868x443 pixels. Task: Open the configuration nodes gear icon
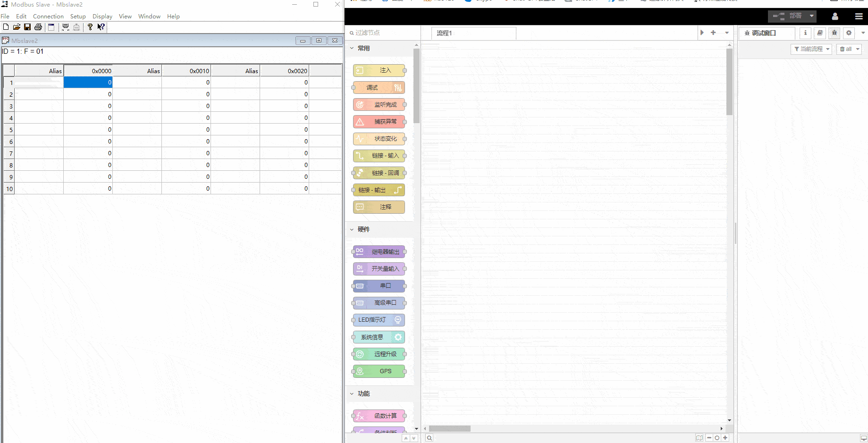pyautogui.click(x=849, y=33)
